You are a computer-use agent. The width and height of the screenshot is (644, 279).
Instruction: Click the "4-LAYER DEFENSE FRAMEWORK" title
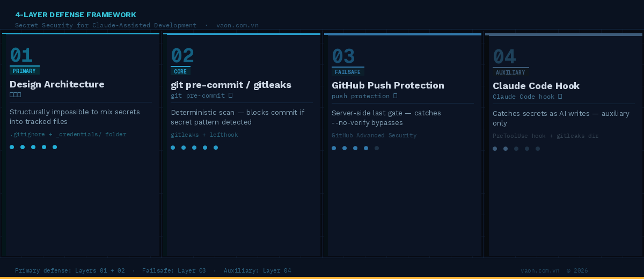pyautogui.click(x=76, y=15)
